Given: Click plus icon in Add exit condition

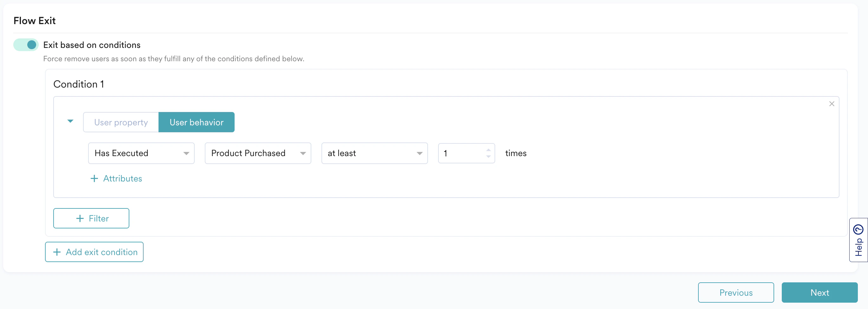Looking at the screenshot, I should (57, 252).
